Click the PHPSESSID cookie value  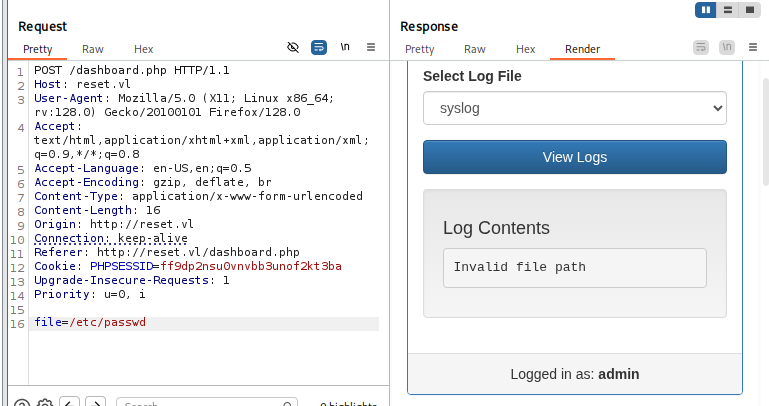(251, 266)
